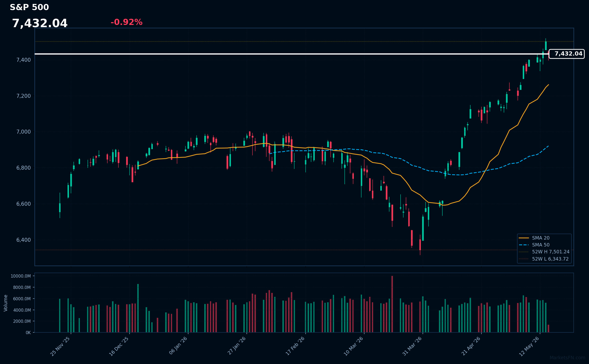Click the 06 Jan '26 date label

(178, 346)
